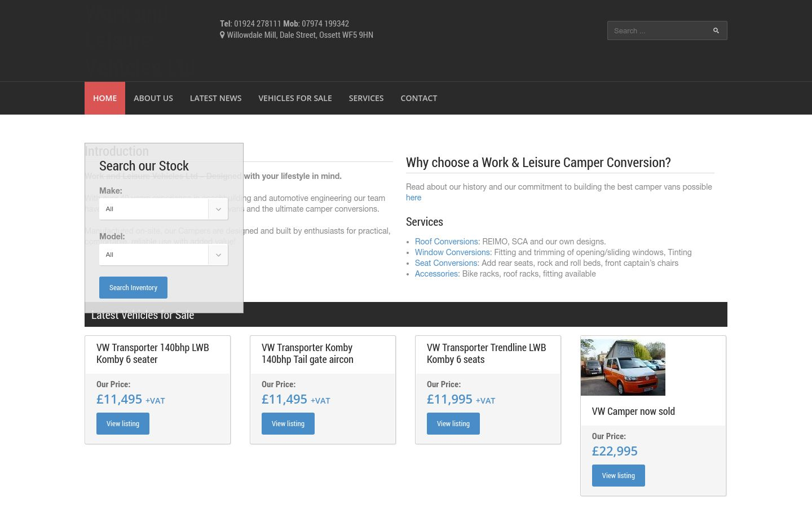Image resolution: width=812 pixels, height=508 pixels.
Task: Click the £22,995 price text
Action: [615, 451]
